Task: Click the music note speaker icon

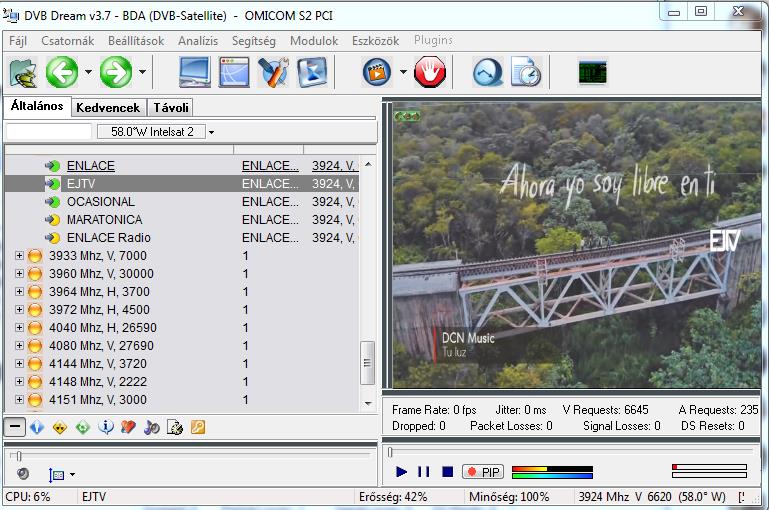Action: tap(152, 428)
